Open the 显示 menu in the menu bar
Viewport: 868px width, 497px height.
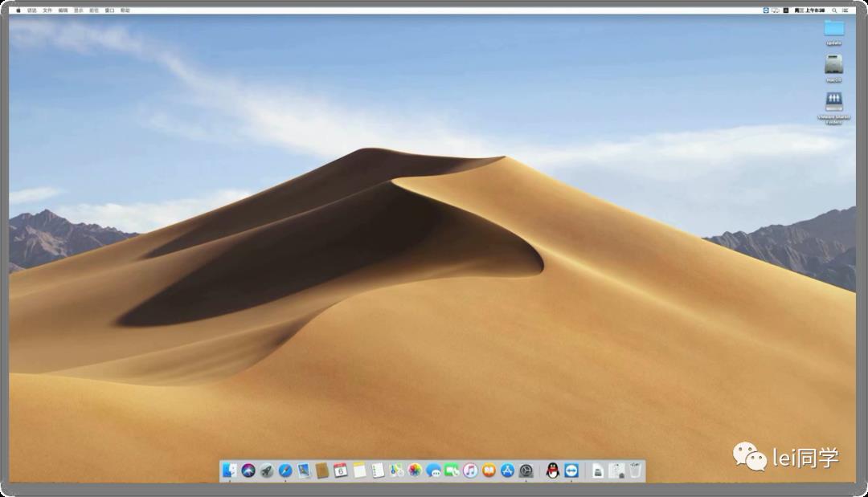coord(79,10)
